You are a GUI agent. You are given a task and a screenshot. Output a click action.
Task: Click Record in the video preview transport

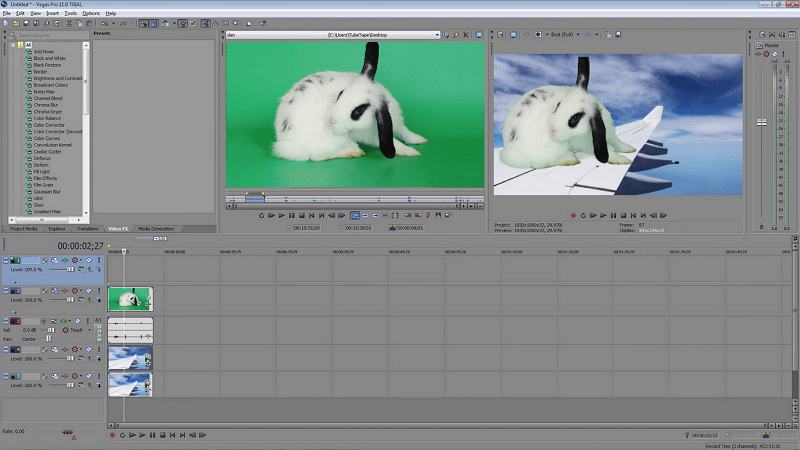point(573,216)
